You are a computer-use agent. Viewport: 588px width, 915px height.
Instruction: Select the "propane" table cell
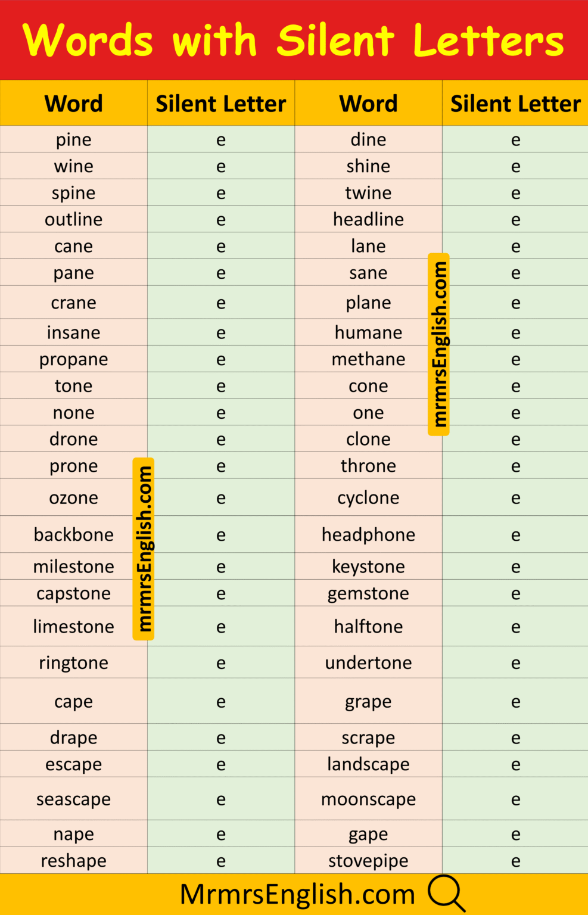pos(73,359)
